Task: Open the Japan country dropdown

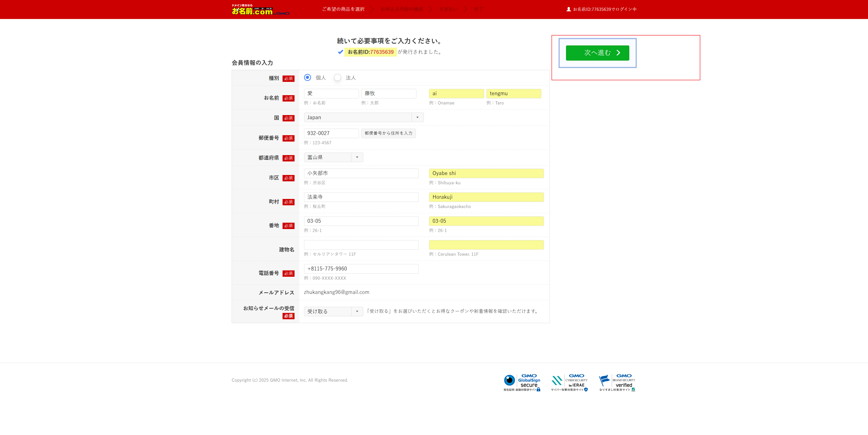Action: (x=363, y=117)
